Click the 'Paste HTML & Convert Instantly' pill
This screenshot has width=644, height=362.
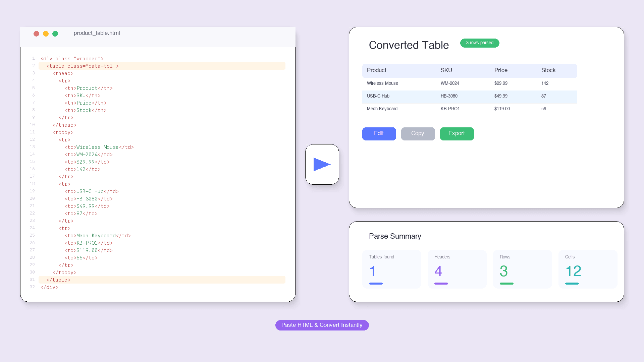[322, 325]
